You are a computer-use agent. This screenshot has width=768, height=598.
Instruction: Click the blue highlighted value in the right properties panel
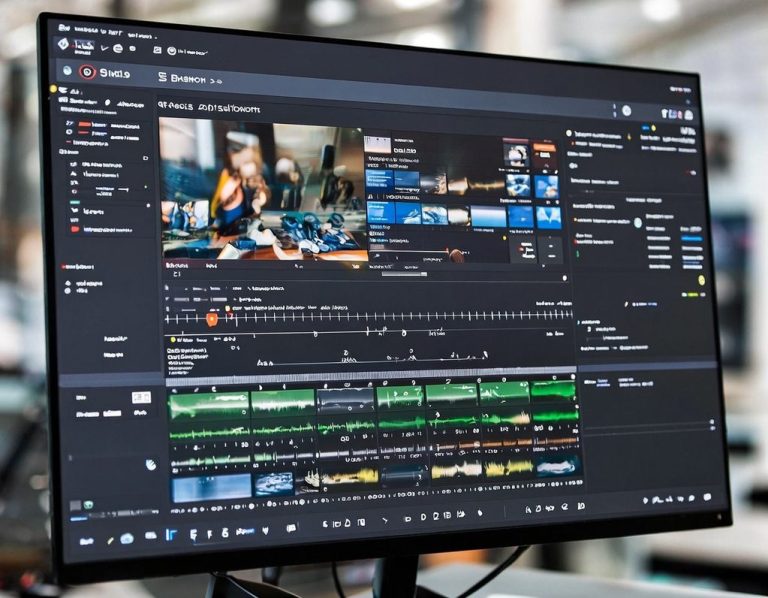[x=691, y=238]
